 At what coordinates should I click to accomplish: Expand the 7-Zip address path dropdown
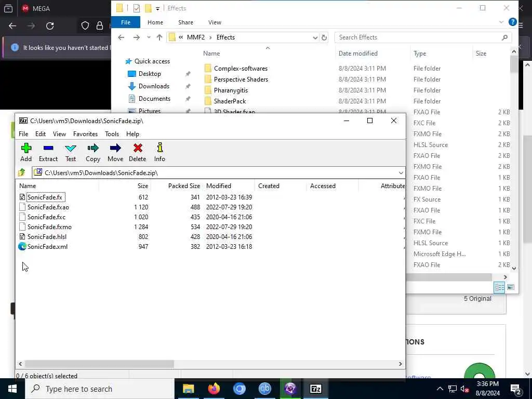(x=401, y=172)
